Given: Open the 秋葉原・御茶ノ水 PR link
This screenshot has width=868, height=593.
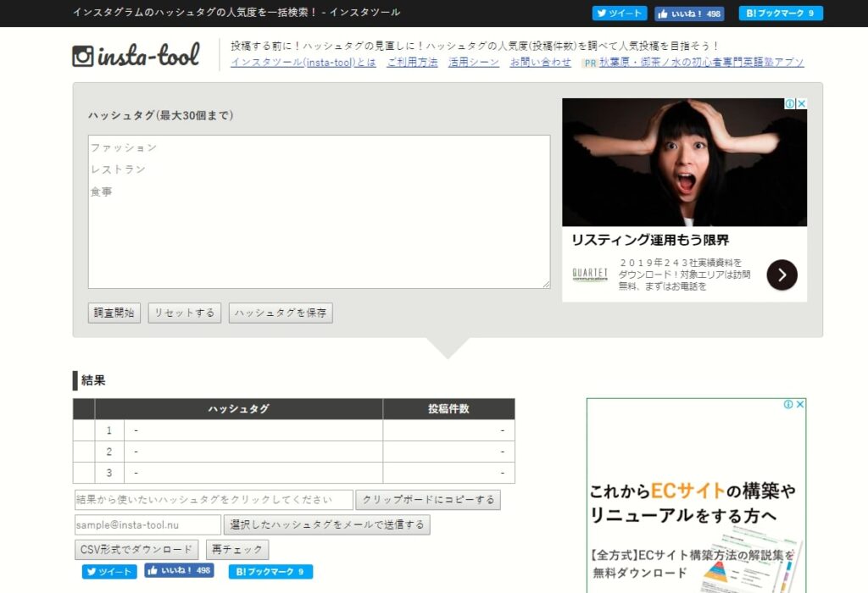Looking at the screenshot, I should point(701,63).
